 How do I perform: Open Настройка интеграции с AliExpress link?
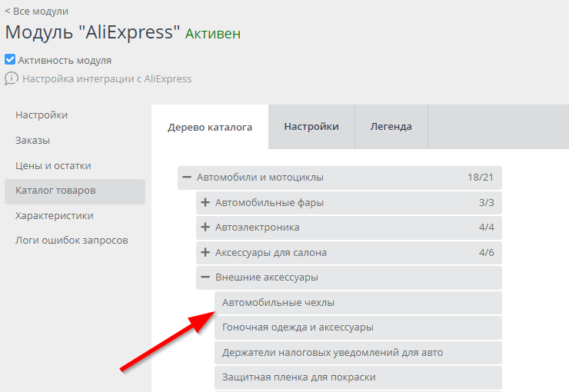tap(107, 78)
